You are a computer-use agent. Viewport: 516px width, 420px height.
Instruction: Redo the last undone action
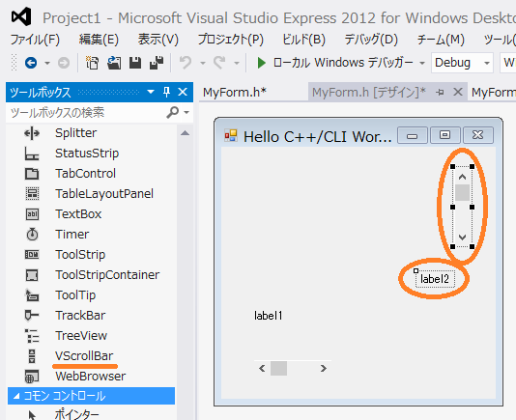click(x=219, y=63)
